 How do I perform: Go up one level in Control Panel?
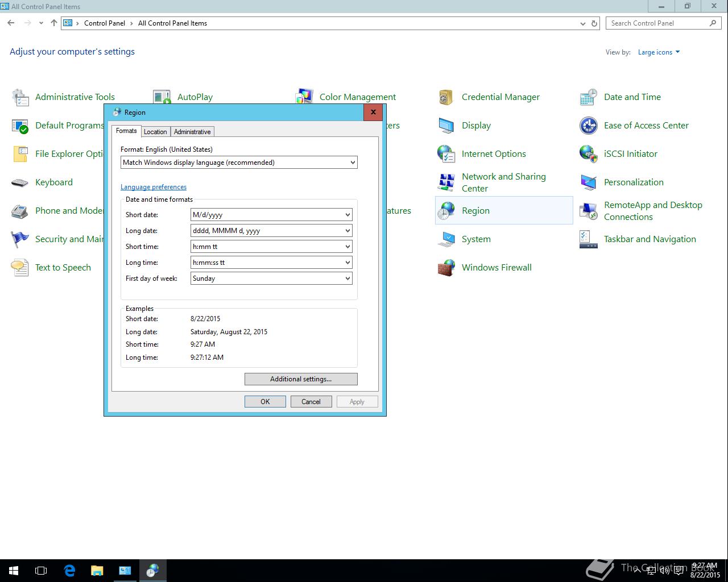(x=54, y=23)
